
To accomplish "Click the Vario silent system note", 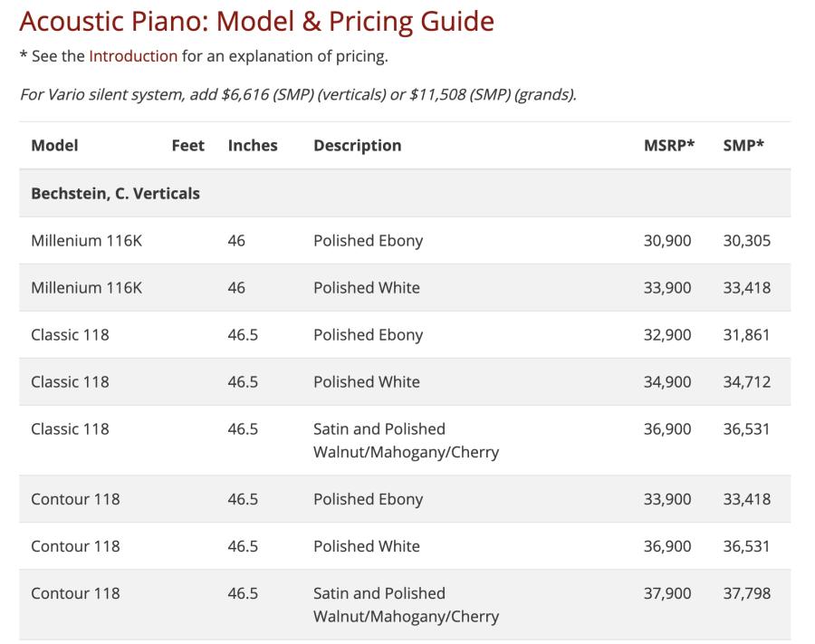I will coord(298,94).
